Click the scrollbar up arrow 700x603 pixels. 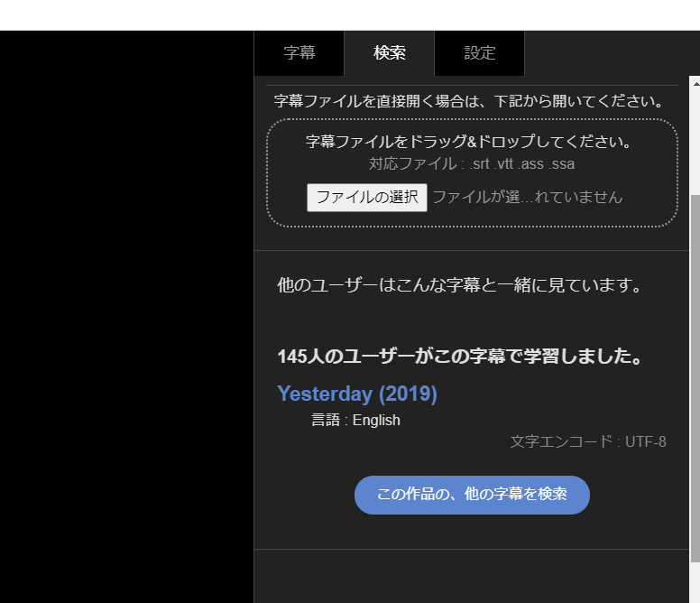695,82
